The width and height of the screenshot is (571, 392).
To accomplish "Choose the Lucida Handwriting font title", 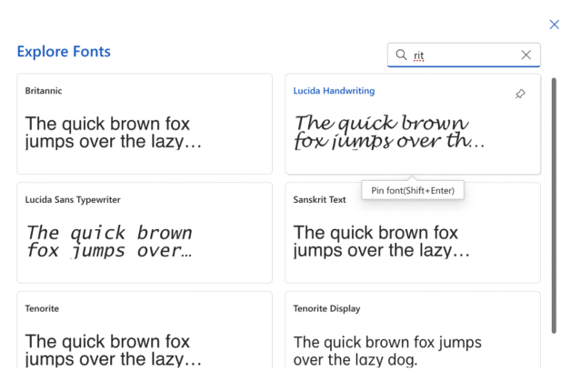I will (334, 91).
